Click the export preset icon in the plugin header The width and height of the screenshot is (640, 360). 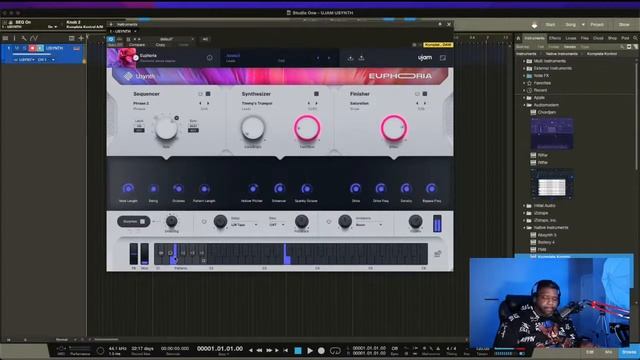[x=362, y=58]
